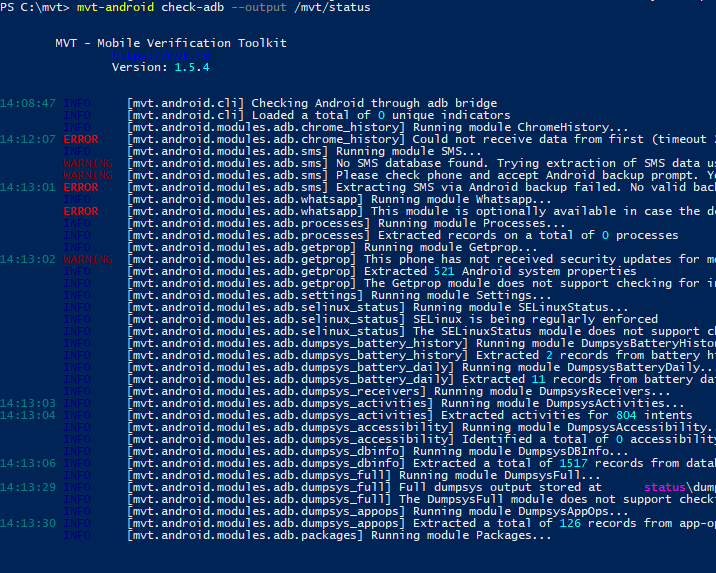Click the mvt-android command text
The width and height of the screenshot is (716, 573).
click(116, 7)
